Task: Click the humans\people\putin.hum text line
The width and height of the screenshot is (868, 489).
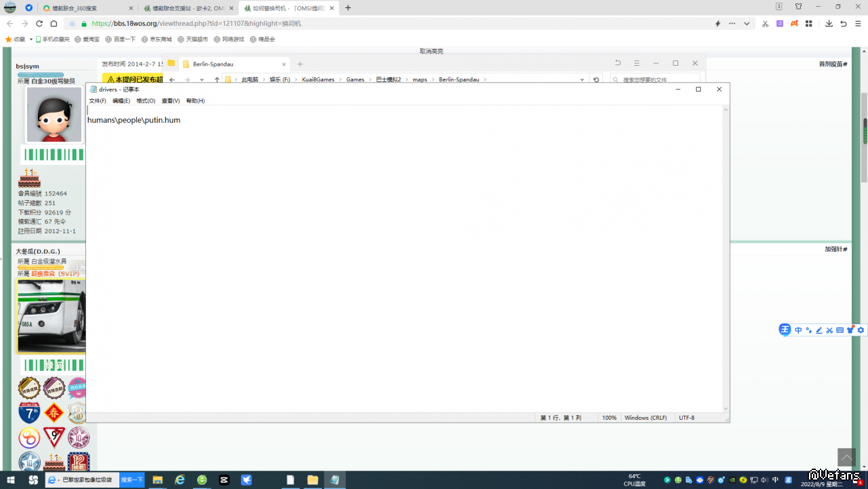Action: pyautogui.click(x=133, y=120)
